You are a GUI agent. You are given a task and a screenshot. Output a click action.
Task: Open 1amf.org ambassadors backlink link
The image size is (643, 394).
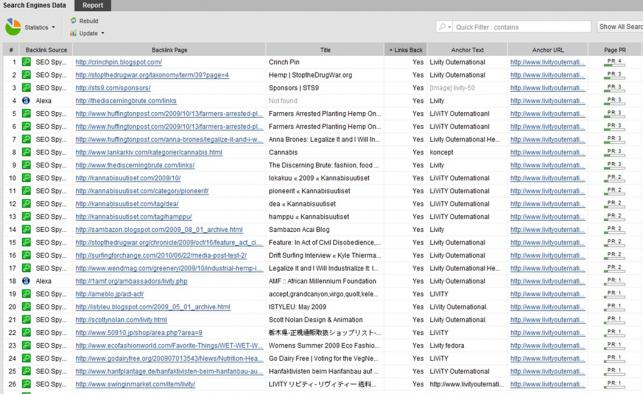[131, 281]
